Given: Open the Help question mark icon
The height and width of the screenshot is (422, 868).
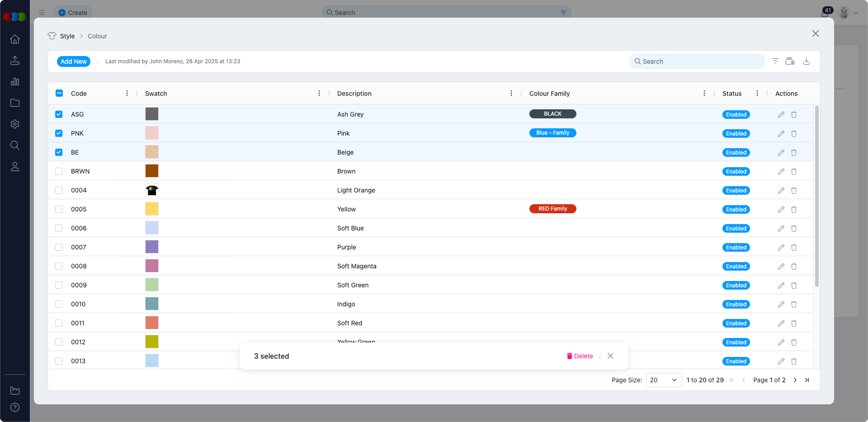Looking at the screenshot, I should [15, 408].
